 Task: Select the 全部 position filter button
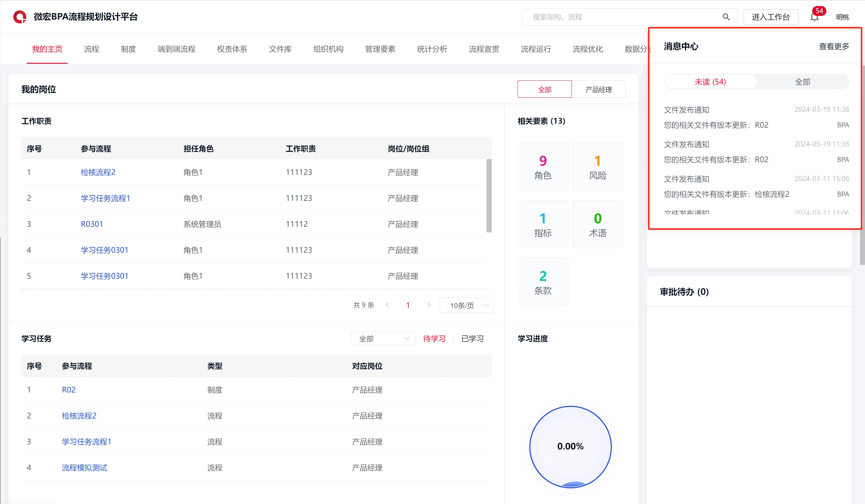[x=544, y=89]
